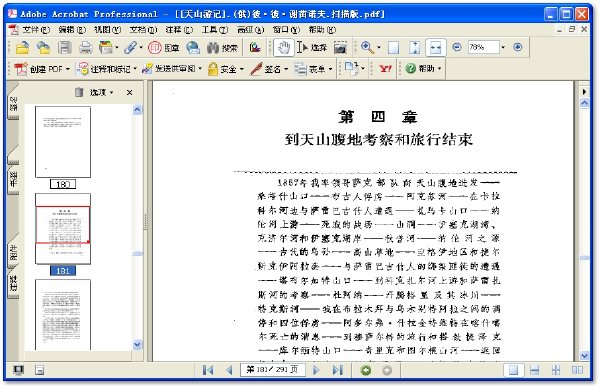The height and width of the screenshot is (388, 600).
Task: Click the zoom out minus button
Action: coord(457,47)
